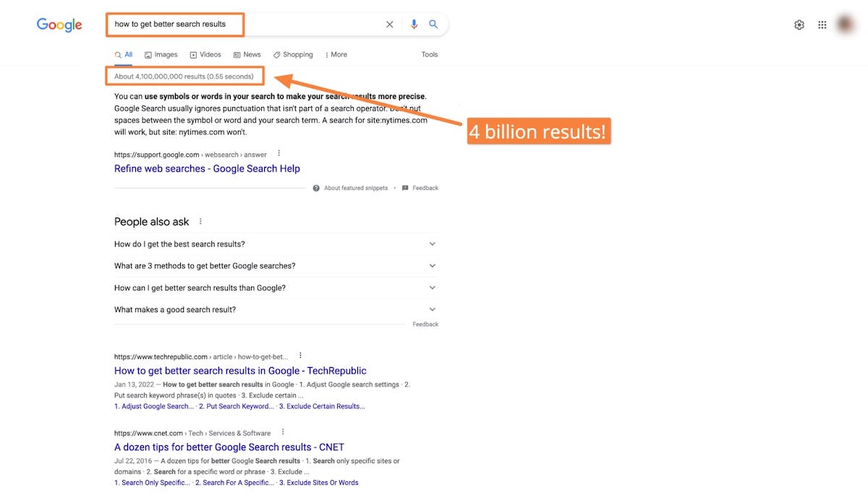
Task: Select the All results tab
Action: [124, 55]
